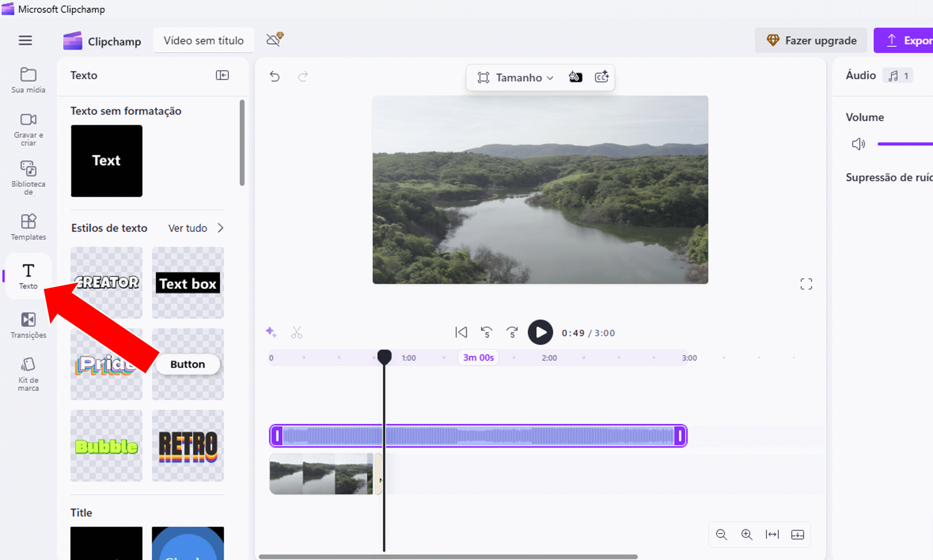Zoom out the timeline
Image resolution: width=933 pixels, height=560 pixels.
pyautogui.click(x=721, y=534)
